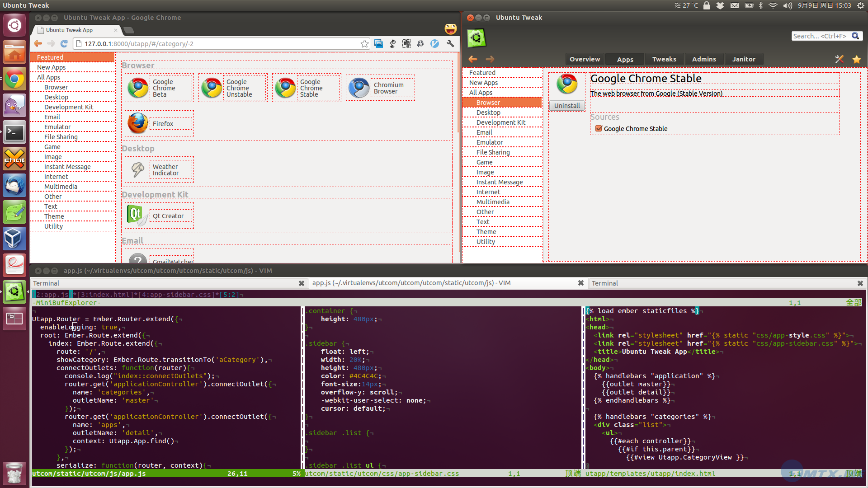Go forward in Ubuntu Tweak window

point(490,59)
